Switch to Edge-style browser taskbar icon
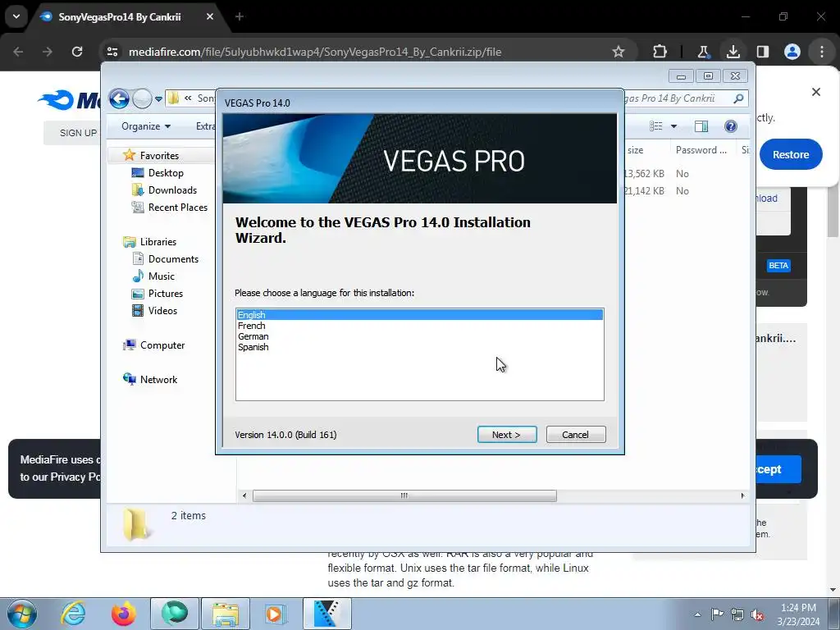This screenshot has width=840, height=630. point(175,614)
